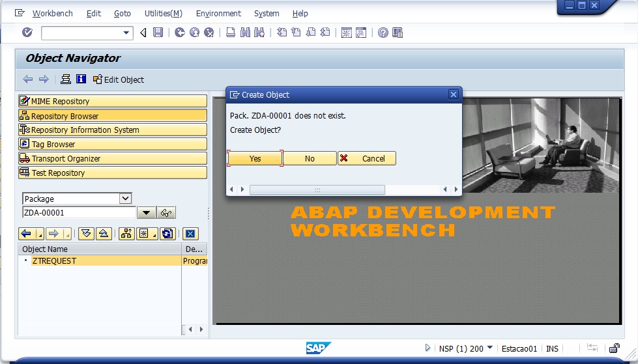Click the Save icon in standard toolbar

158,33
